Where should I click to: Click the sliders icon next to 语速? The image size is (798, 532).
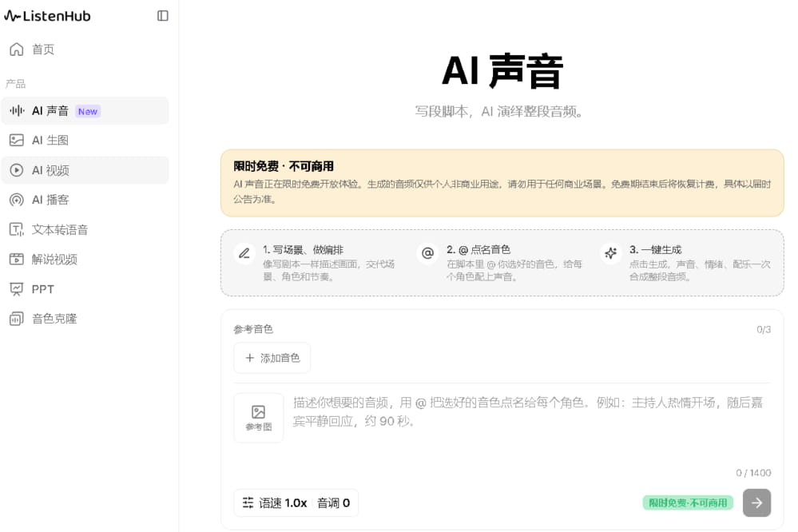(x=248, y=503)
